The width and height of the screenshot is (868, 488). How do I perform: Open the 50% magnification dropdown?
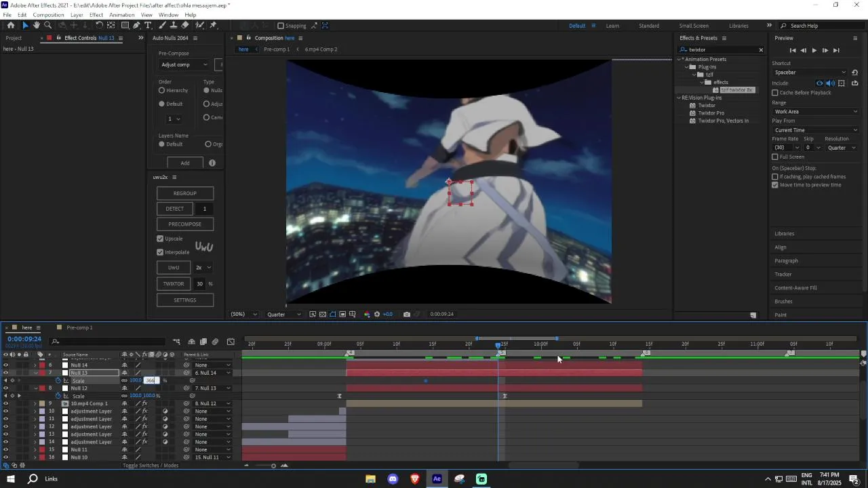coord(244,314)
